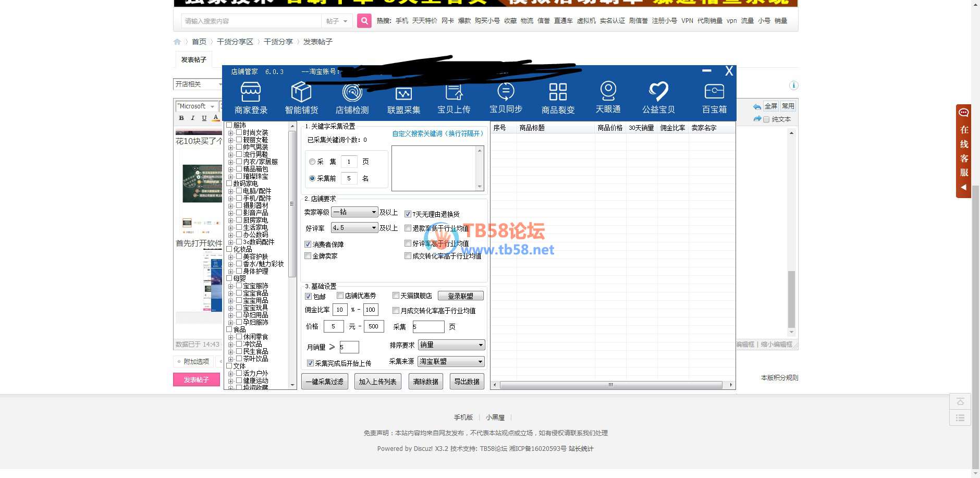Select the 宝贝同步 sync icon
This screenshot has width=980, height=478.
(506, 99)
